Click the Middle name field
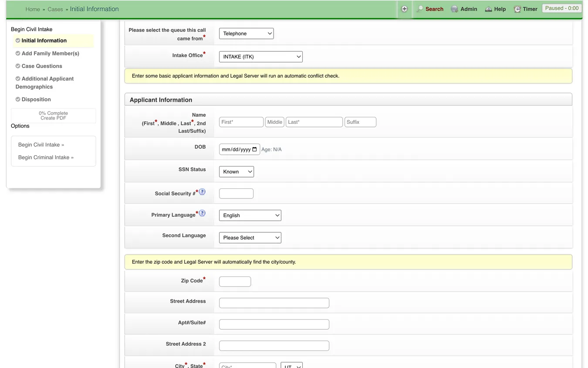The image size is (588, 368). [274, 122]
